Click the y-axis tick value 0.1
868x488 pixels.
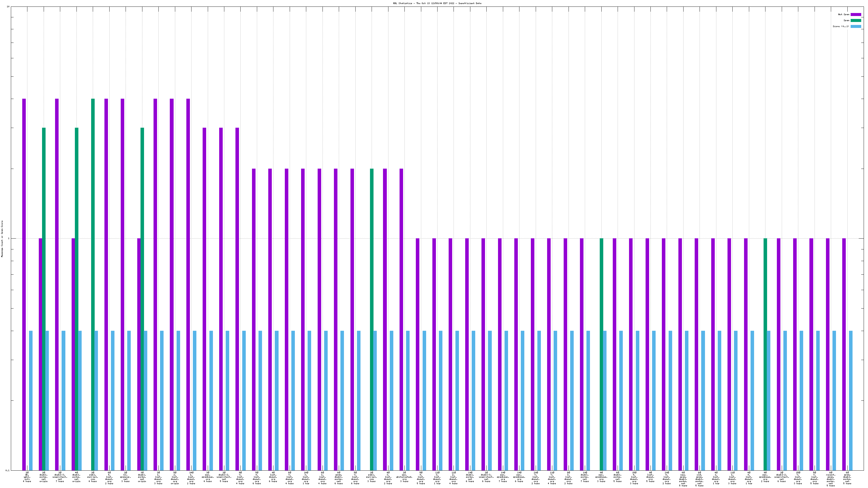pos(7,470)
